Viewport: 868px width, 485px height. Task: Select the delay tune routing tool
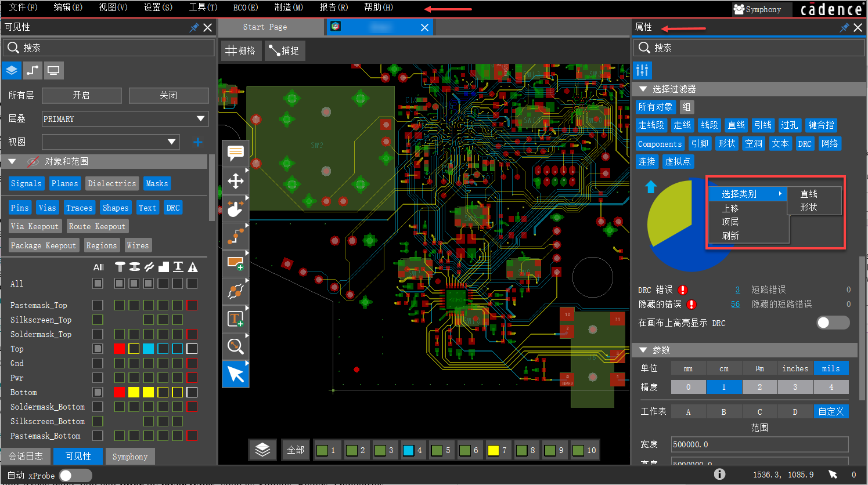[235, 291]
